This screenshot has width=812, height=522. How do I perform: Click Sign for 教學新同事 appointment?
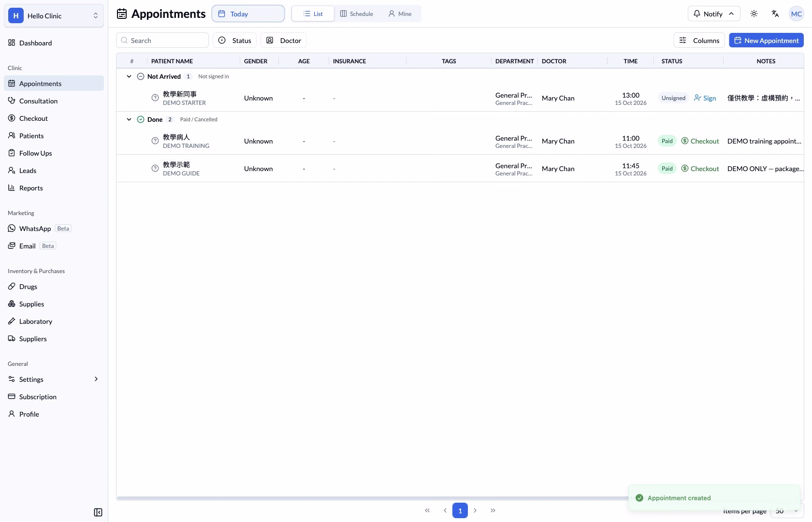coord(705,98)
